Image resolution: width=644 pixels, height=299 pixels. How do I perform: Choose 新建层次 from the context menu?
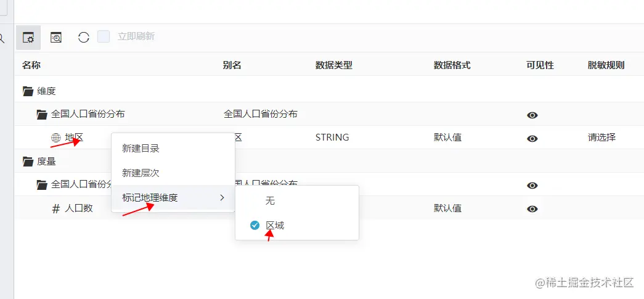173,173
